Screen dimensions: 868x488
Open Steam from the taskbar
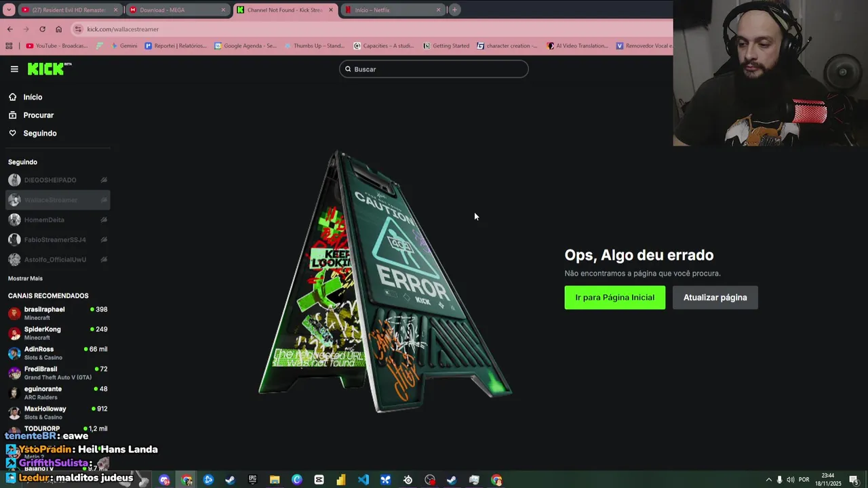click(x=231, y=480)
